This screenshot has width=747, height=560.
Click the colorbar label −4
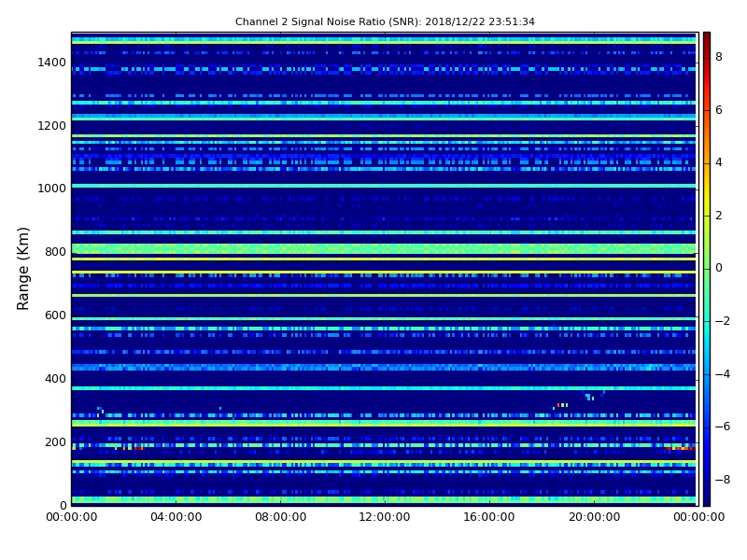point(723,374)
